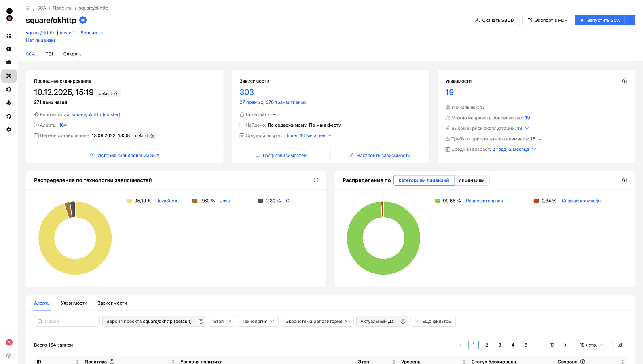Image resolution: width=643 pixels, height=364 pixels.
Task: Remove the 'Актуальный Да' filter with its X icon
Action: [x=403, y=322]
